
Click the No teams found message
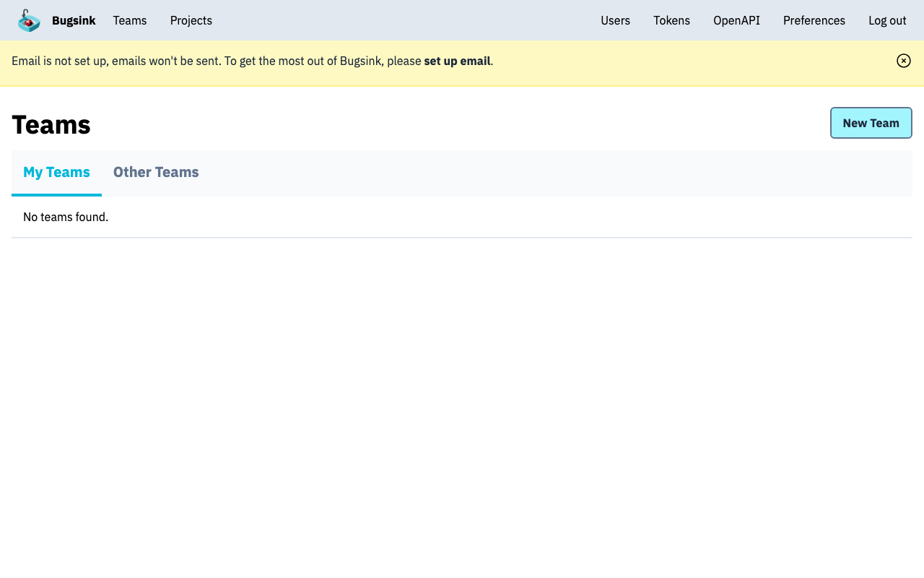click(66, 217)
